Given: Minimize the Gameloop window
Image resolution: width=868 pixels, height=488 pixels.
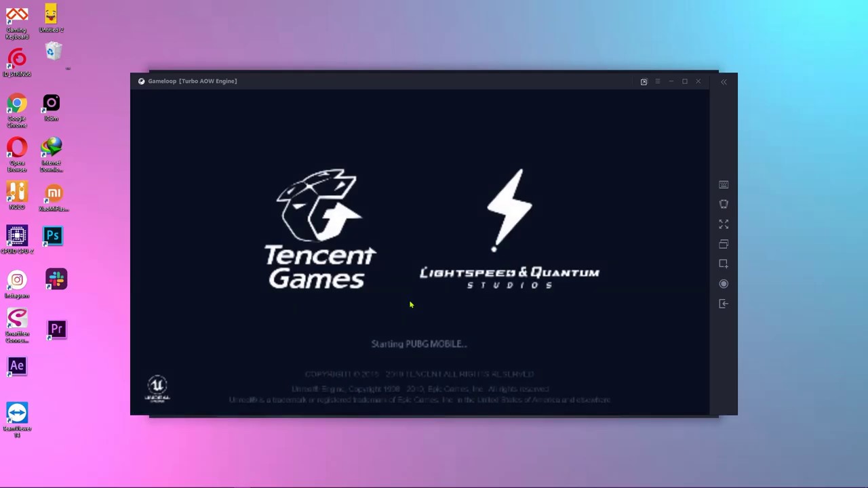Looking at the screenshot, I should tap(671, 81).
